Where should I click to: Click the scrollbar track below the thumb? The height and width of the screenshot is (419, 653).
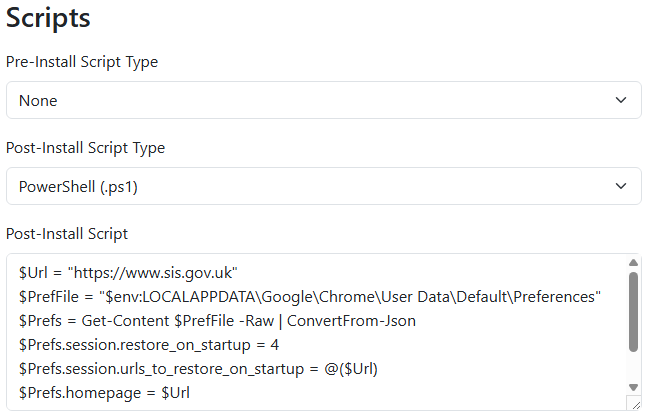pos(633,366)
